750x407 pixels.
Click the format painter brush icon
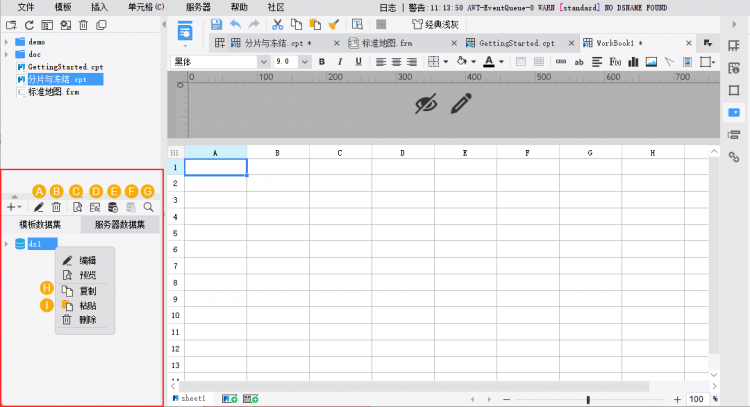pos(333,24)
